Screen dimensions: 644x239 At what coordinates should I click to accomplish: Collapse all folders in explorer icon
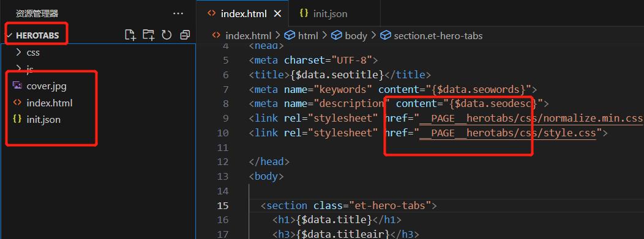185,35
